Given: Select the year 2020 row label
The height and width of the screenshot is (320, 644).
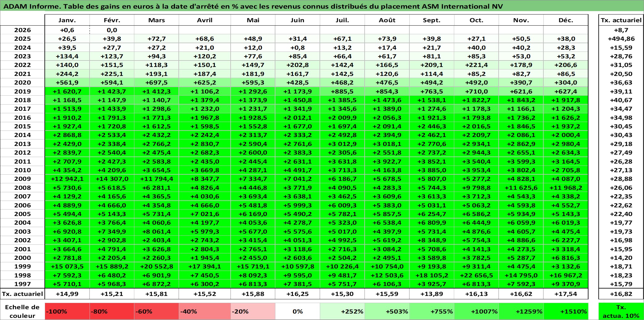Looking at the screenshot, I should point(23,82).
